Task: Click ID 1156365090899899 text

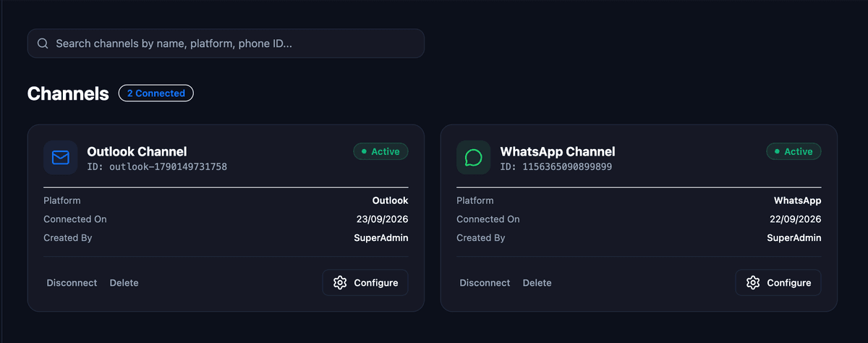Action: pyautogui.click(x=556, y=167)
